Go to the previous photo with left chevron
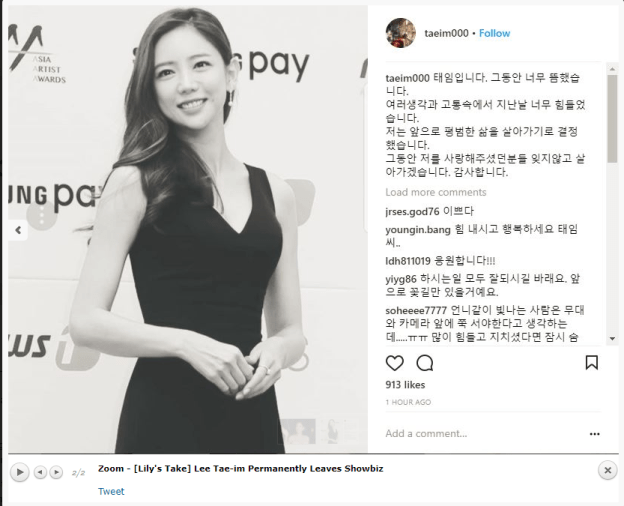Viewport: 624px width, 506px height. (x=18, y=230)
